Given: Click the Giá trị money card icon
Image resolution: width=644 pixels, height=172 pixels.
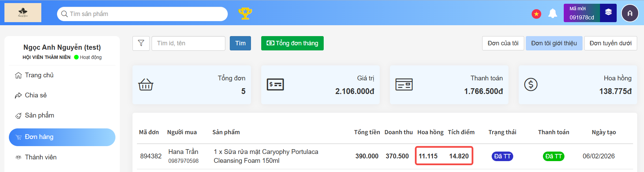Looking at the screenshot, I should [275, 84].
